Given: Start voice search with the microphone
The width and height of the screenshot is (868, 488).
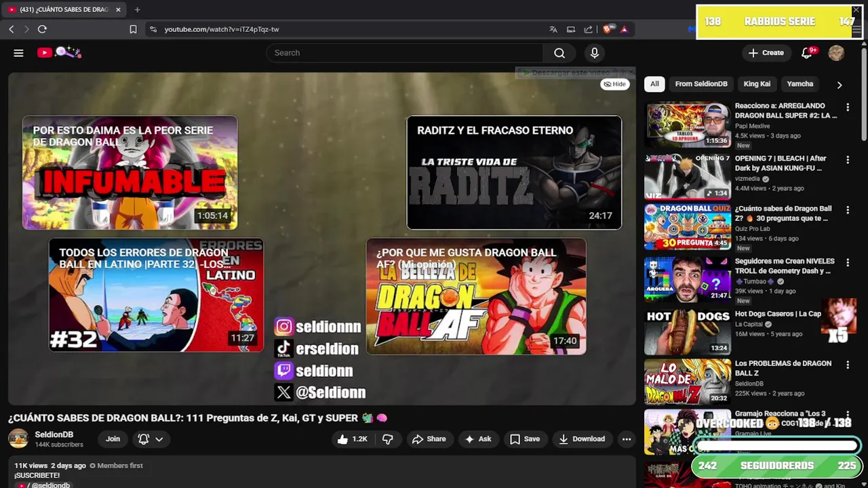Looking at the screenshot, I should tap(595, 53).
